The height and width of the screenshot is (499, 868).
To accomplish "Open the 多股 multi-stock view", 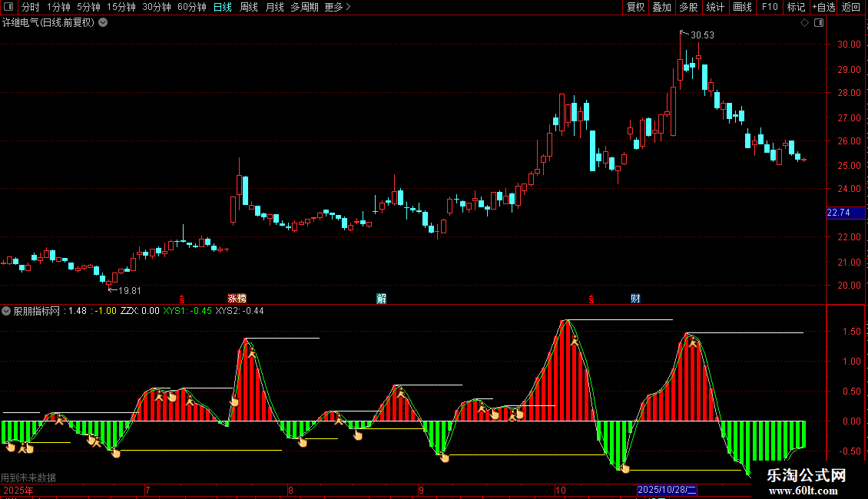I will point(688,7).
